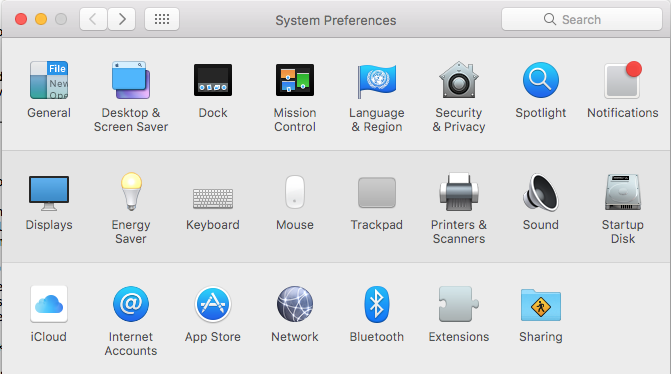Open Desktop & Screen Saver pane
This screenshot has height=374, width=671.
(131, 80)
